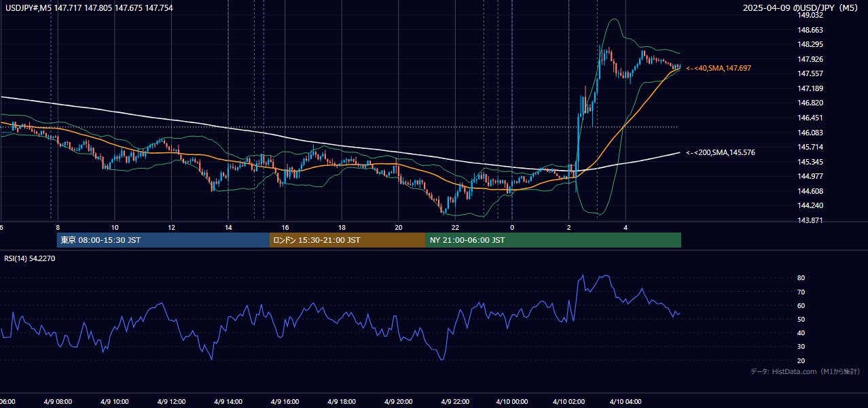The image size is (868, 408).
Task: Click price axis value 146.820
Action: [810, 103]
